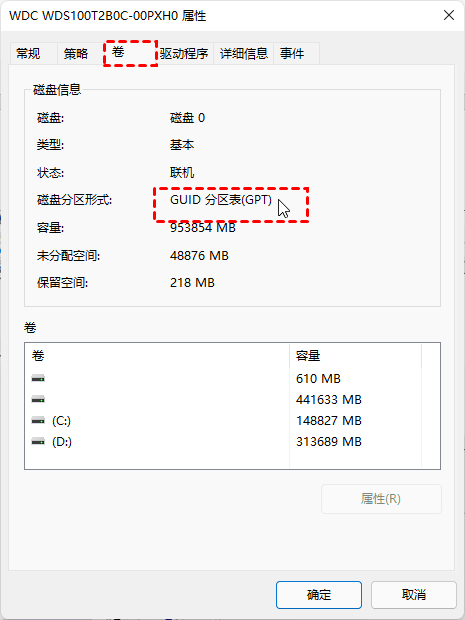Screen dimensions: 465x620
Task: Open the 驱动程序 tab
Action: coord(184,53)
